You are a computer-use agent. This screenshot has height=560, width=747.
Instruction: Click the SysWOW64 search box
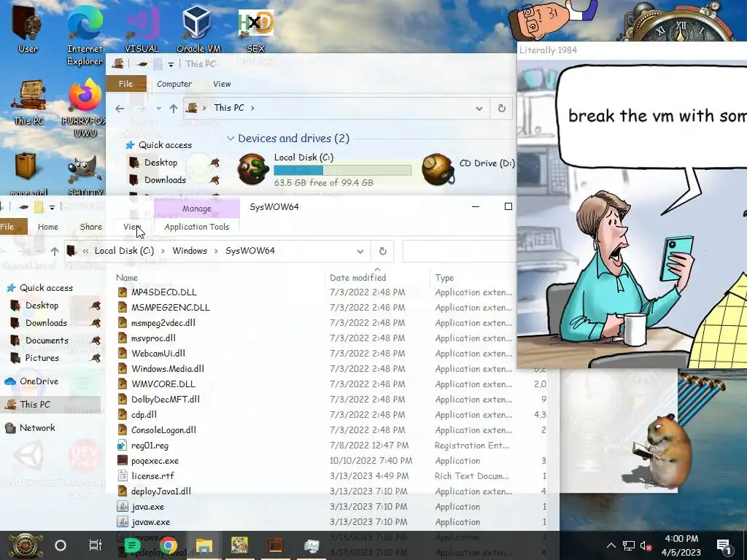click(460, 251)
